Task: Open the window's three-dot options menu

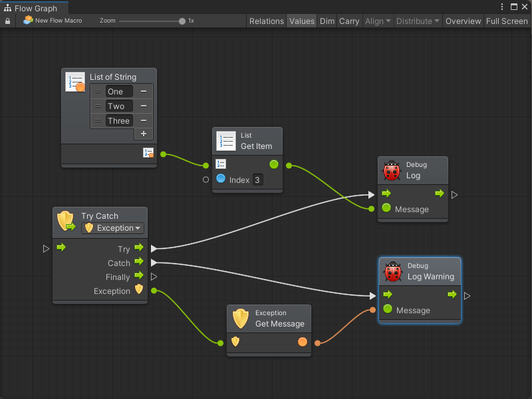Action: [x=502, y=7]
